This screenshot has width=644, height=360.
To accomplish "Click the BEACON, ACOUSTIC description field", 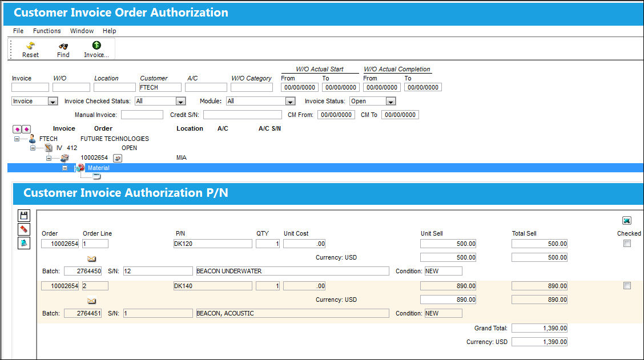I will [x=292, y=314].
